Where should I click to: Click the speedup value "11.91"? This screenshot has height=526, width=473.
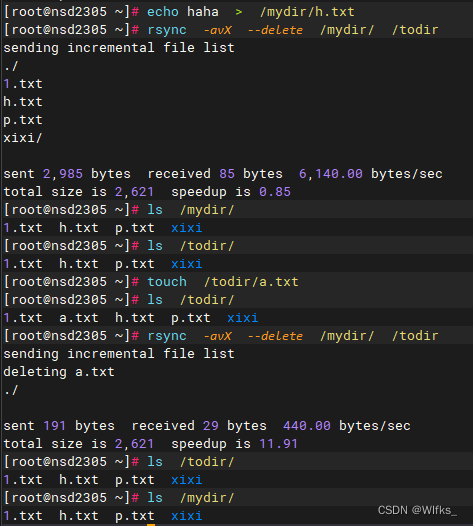[279, 444]
